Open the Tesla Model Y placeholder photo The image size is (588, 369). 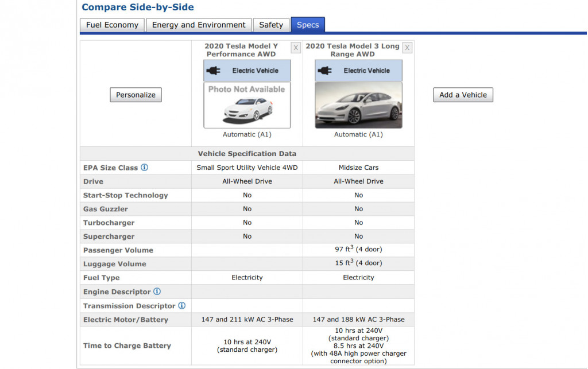[247, 105]
